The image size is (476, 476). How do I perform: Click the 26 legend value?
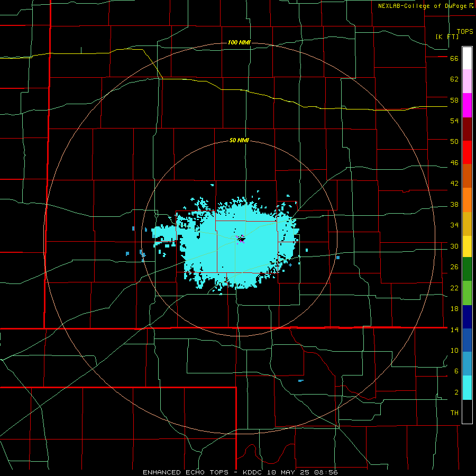[454, 267]
